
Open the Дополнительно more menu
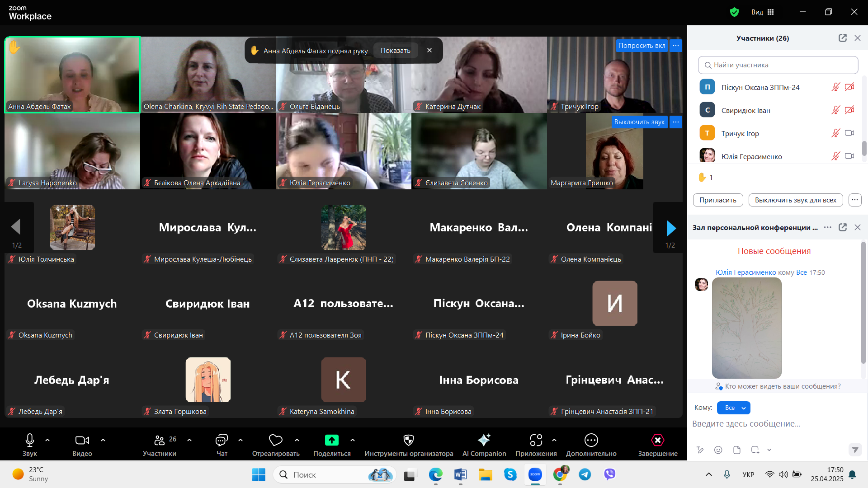click(591, 440)
